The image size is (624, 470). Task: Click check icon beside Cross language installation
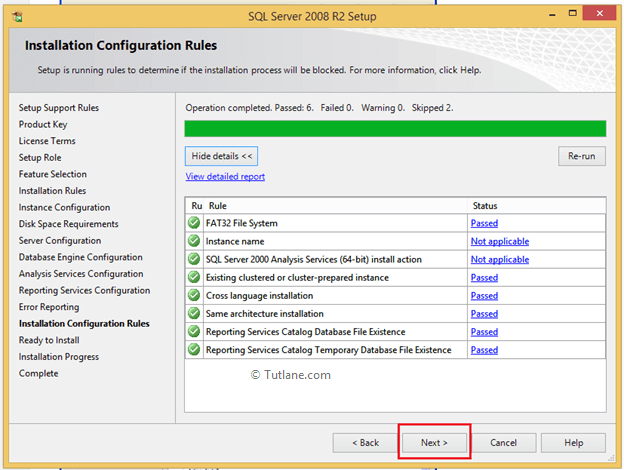[194, 295]
